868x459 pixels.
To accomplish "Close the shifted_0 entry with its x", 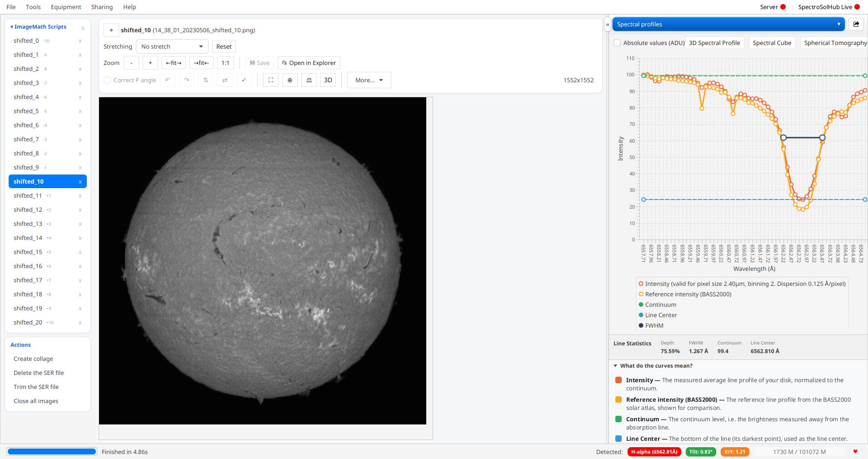I will point(80,41).
